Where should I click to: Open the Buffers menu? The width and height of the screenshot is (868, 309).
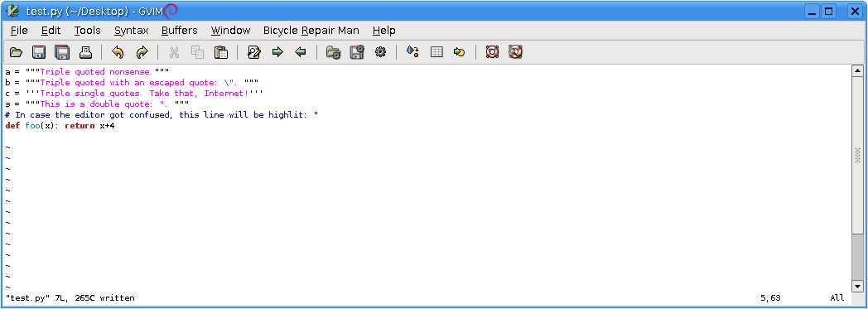pyautogui.click(x=180, y=31)
